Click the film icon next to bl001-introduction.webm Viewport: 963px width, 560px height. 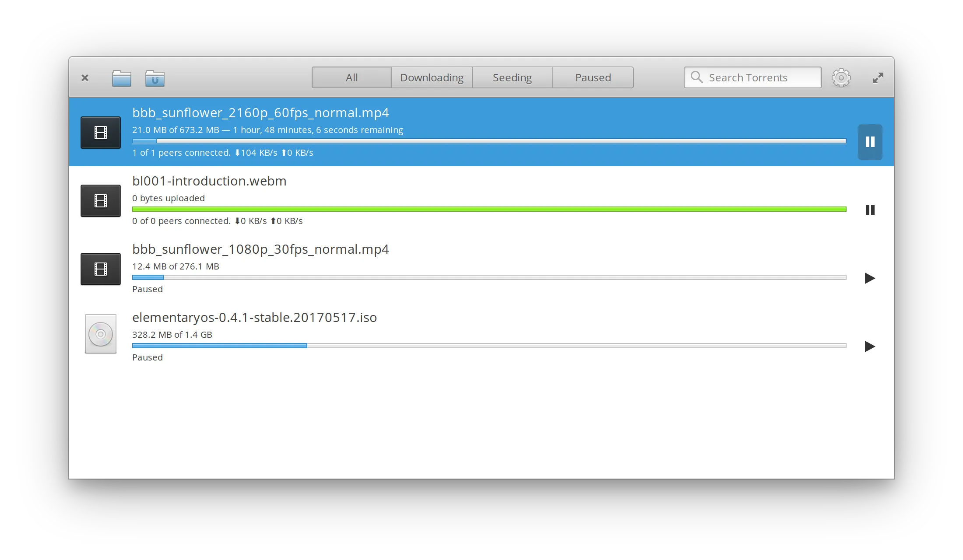pos(101,201)
